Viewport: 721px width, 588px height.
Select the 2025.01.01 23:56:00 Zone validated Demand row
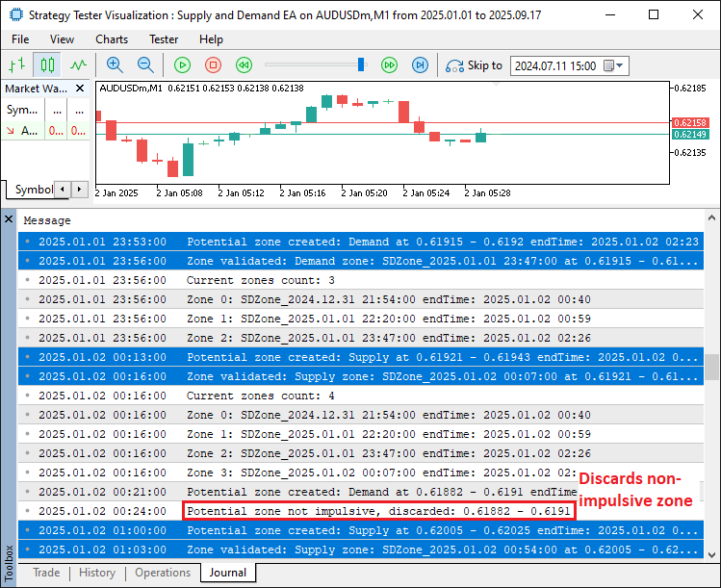361,261
